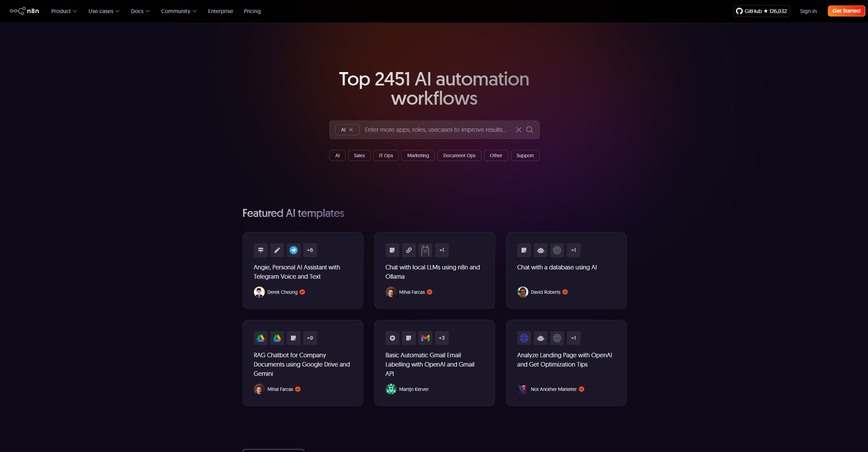Click the Telegram icon on the Angie card

(x=294, y=250)
